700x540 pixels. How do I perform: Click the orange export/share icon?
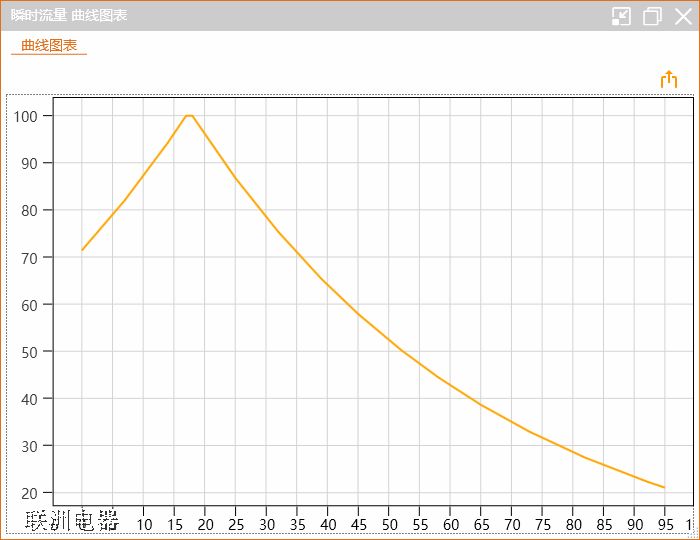pos(669,80)
